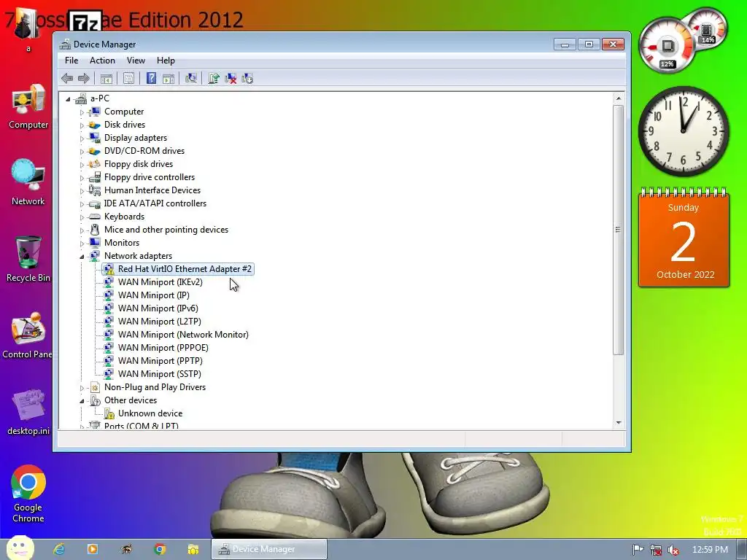
Task: Click the blue Help question-mark icon
Action: pyautogui.click(x=151, y=78)
